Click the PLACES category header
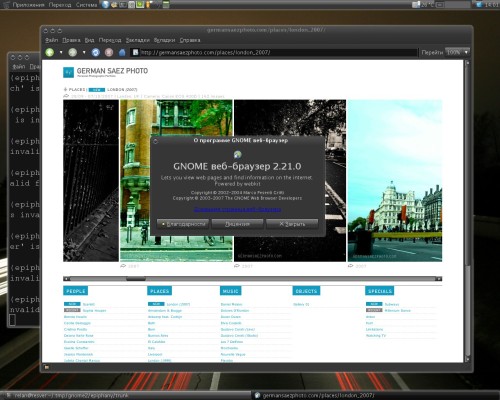Image resolution: width=500 pixels, height=400 pixels. [159, 291]
